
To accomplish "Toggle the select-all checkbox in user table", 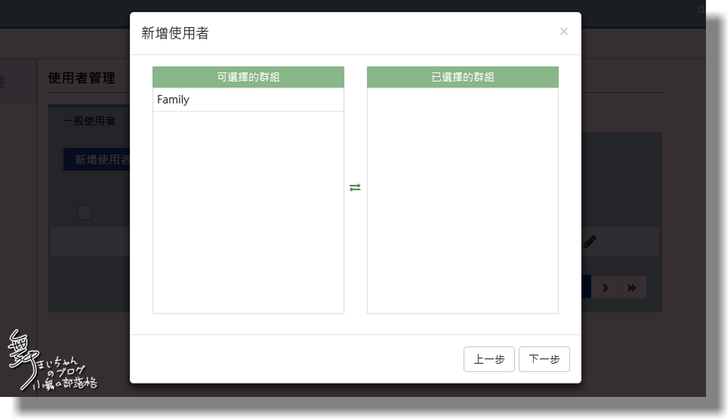I will (85, 212).
